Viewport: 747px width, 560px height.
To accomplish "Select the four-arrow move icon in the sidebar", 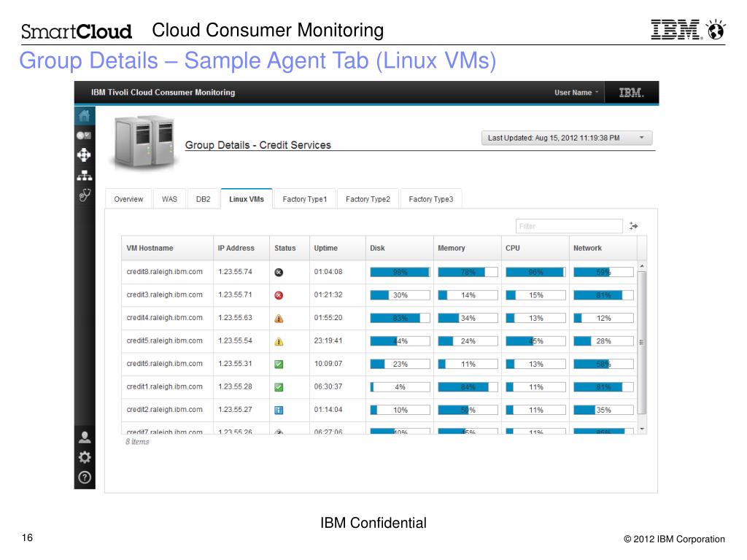I will [x=84, y=155].
